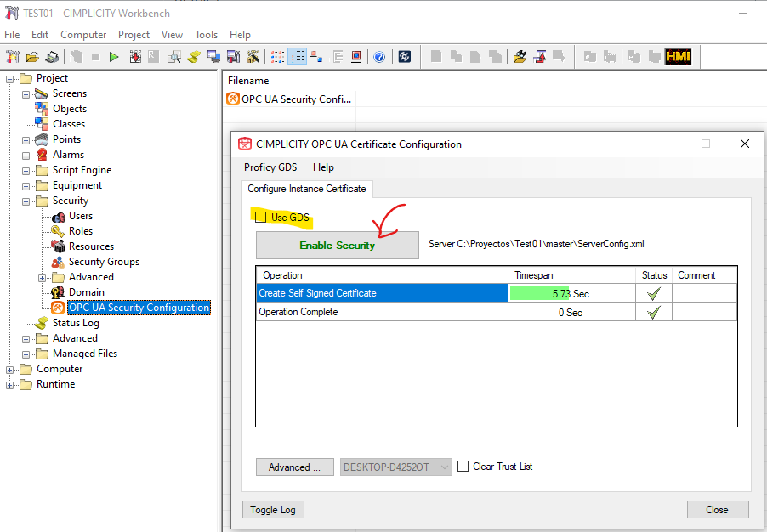Click the blue question mark Help icon

point(379,57)
